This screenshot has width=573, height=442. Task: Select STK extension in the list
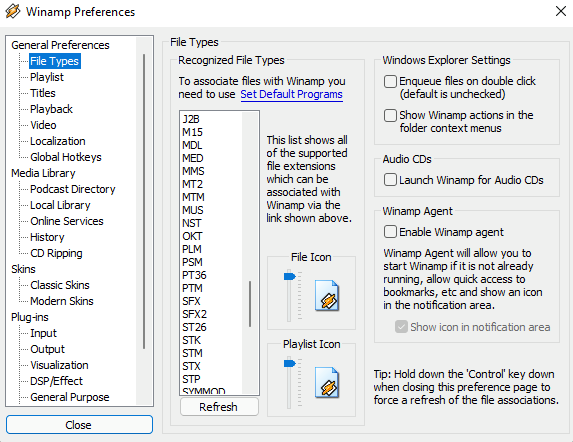(x=191, y=340)
